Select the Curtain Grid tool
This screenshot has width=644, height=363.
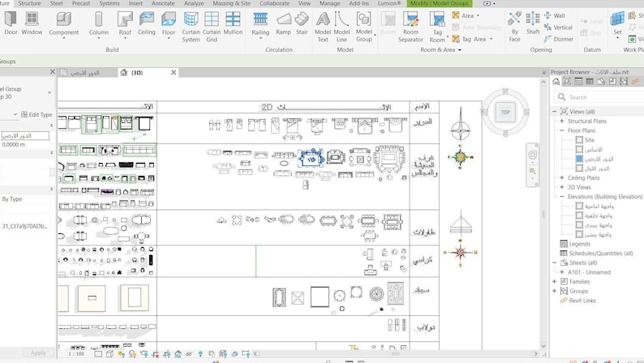[212, 27]
